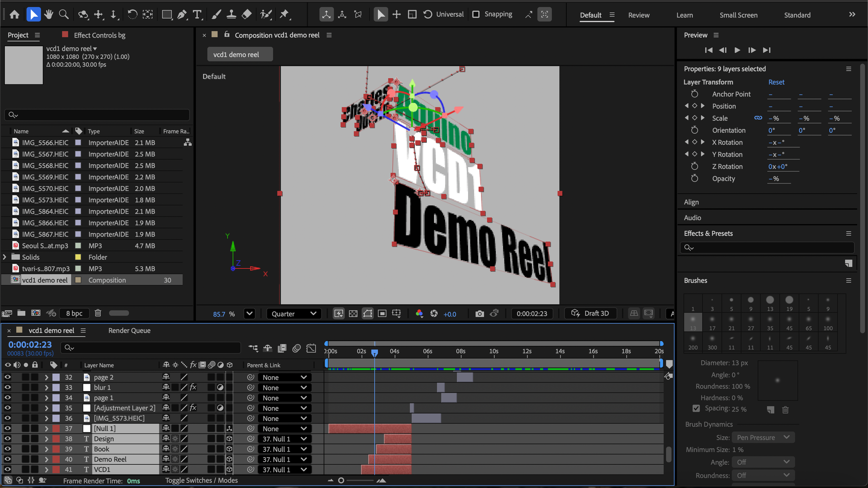
Task: Select the Pen tool in toolbar
Action: 182,15
